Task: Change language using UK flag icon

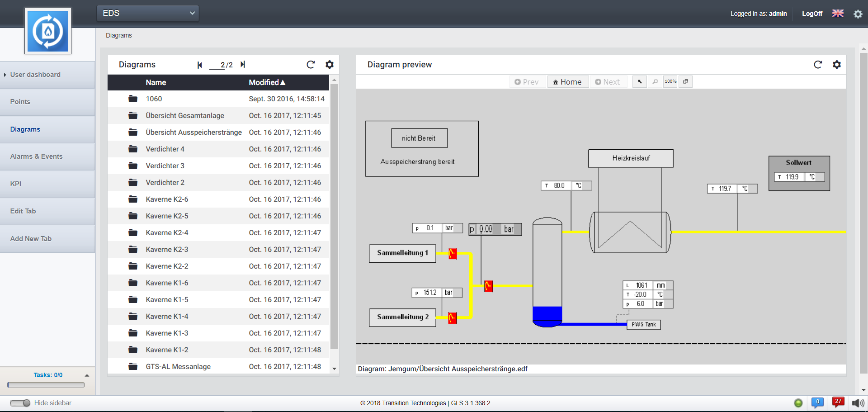Action: pos(838,14)
